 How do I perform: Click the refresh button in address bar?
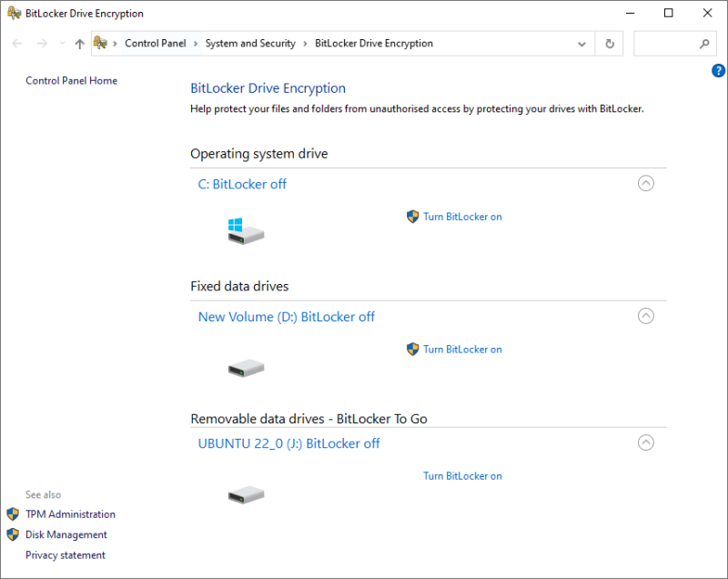click(x=610, y=44)
